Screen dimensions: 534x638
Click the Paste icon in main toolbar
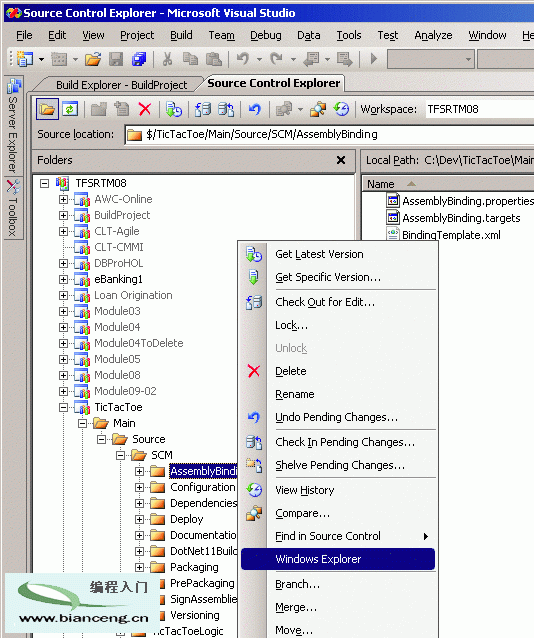[214, 59]
